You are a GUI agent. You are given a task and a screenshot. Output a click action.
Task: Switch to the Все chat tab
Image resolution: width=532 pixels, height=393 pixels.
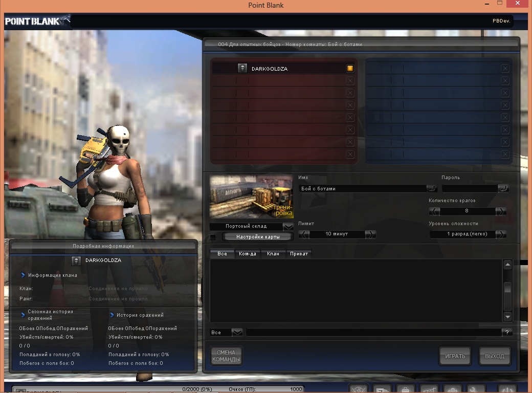(222, 254)
